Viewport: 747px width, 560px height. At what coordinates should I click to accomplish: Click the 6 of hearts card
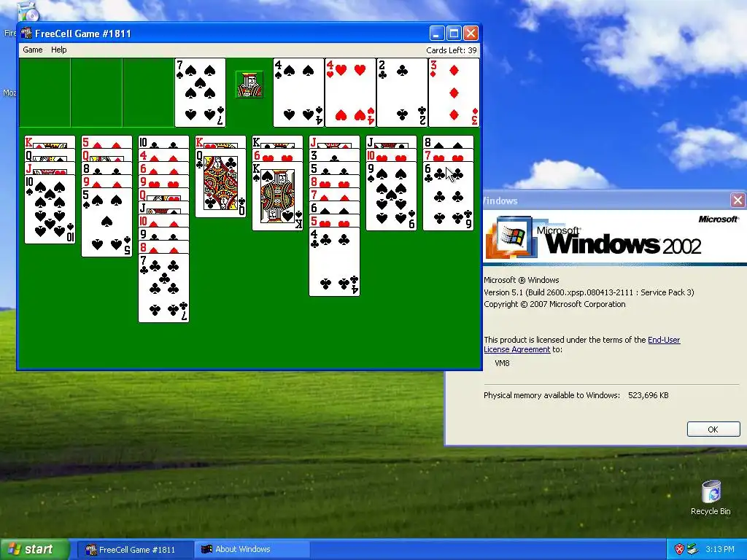tap(277, 155)
